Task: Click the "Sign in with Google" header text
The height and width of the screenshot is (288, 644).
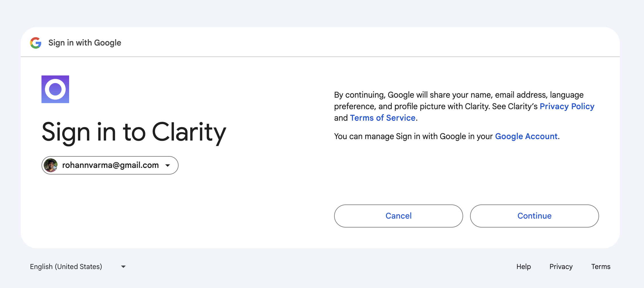Action: (85, 43)
